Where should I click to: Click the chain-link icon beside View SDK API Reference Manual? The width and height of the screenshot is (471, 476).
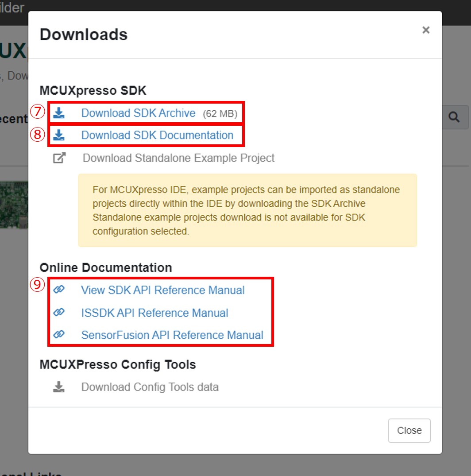(x=59, y=290)
